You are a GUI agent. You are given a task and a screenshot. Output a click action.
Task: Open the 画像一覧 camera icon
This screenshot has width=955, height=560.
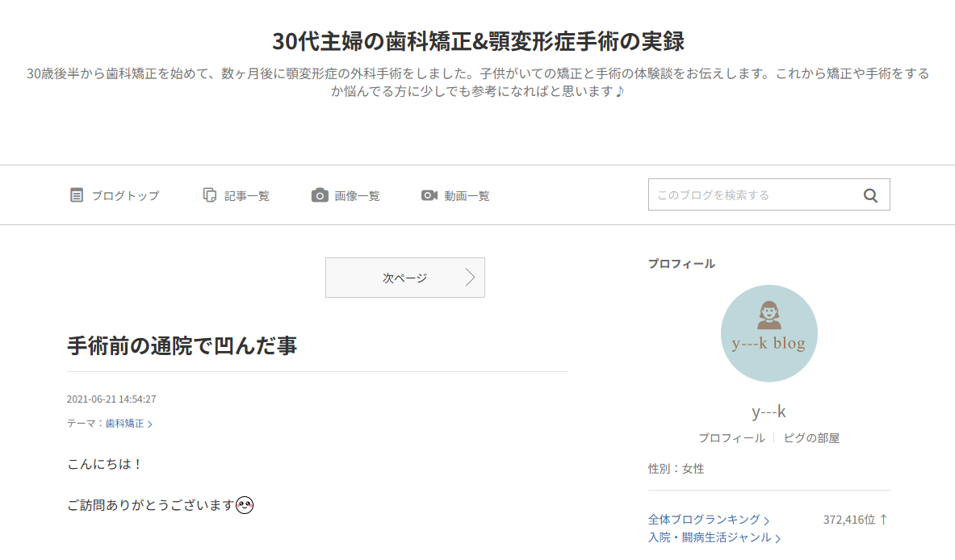coord(320,194)
